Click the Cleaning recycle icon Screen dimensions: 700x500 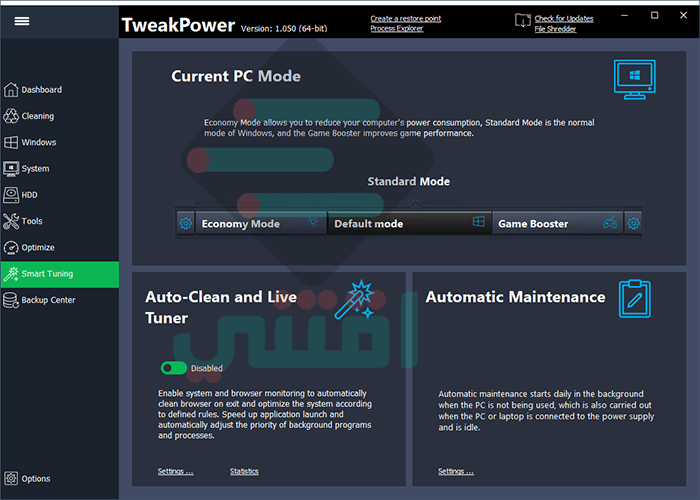(x=11, y=116)
